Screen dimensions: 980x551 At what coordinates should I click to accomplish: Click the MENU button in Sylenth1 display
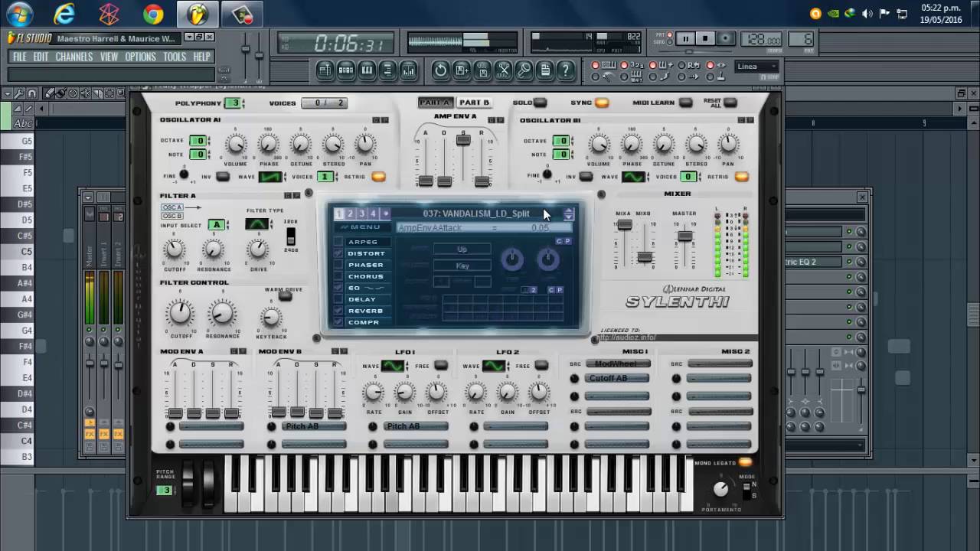(361, 227)
